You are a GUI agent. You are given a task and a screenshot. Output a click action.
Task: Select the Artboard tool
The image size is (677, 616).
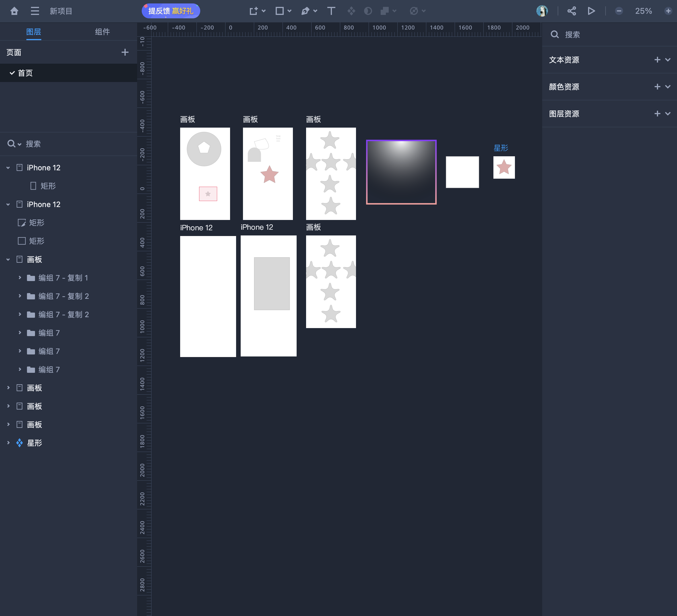coord(254,11)
